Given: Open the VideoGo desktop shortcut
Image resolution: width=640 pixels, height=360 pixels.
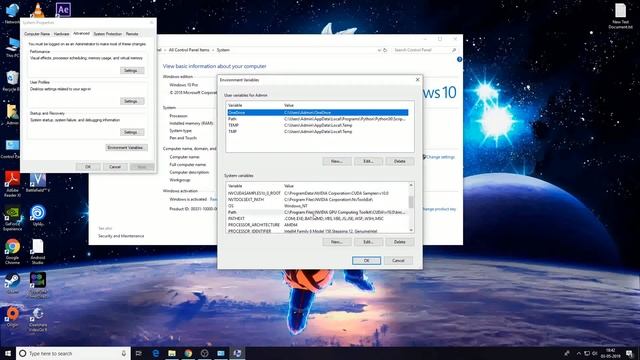Looking at the screenshot, I should (x=38, y=319).
